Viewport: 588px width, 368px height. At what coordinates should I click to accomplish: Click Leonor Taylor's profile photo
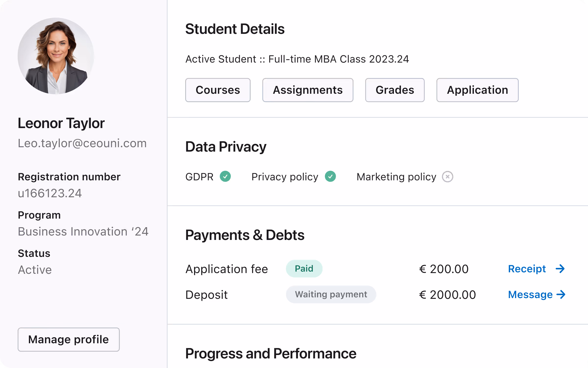(x=56, y=56)
